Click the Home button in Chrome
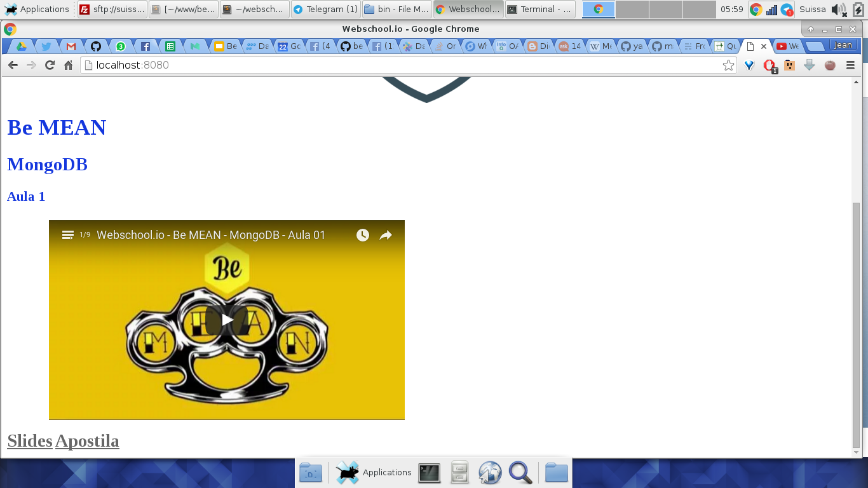 (68, 65)
